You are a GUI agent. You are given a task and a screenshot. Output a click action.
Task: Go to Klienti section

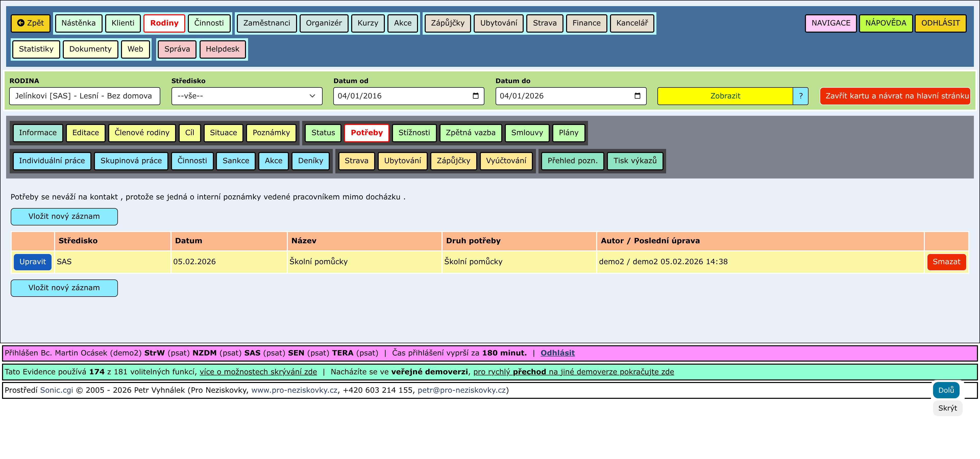click(x=123, y=23)
